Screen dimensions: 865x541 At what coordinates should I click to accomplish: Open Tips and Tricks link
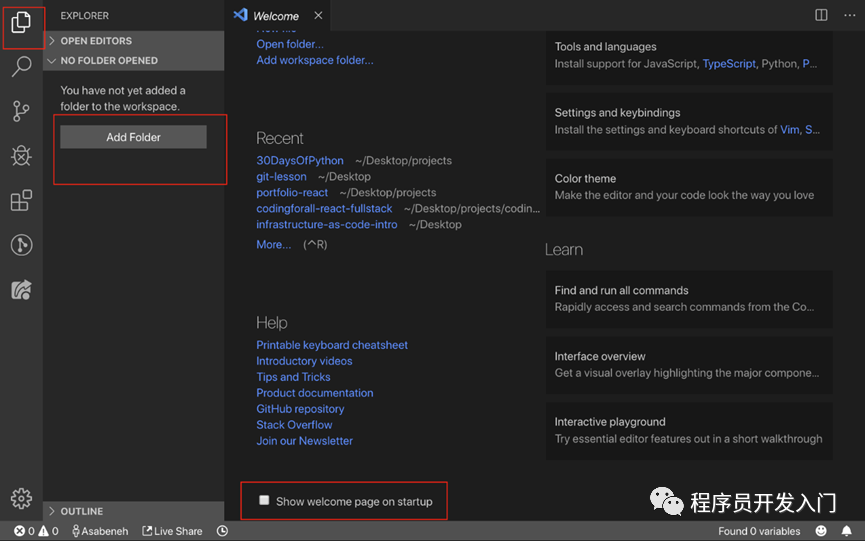[293, 377]
